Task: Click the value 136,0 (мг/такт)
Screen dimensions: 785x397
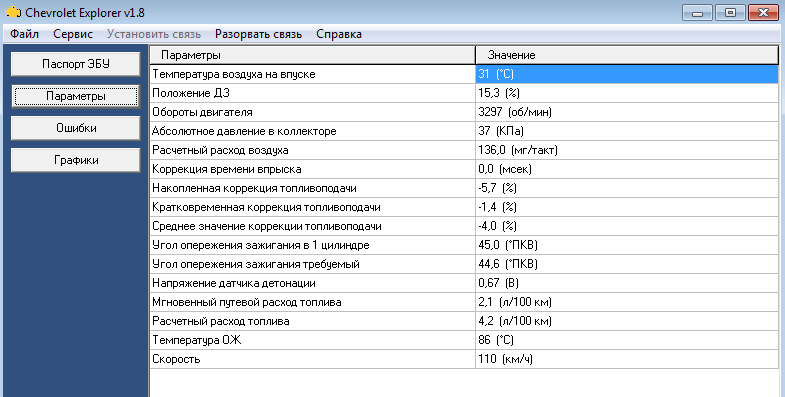Action: (x=518, y=150)
